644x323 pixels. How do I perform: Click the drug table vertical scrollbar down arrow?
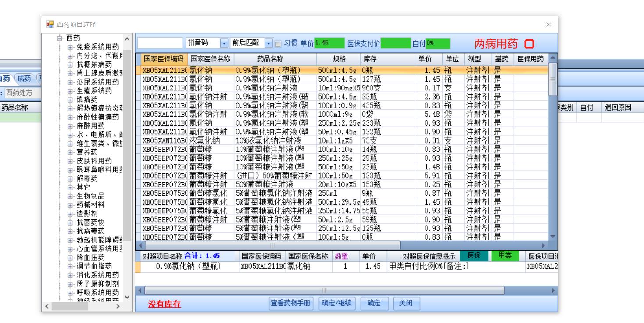[x=553, y=237]
